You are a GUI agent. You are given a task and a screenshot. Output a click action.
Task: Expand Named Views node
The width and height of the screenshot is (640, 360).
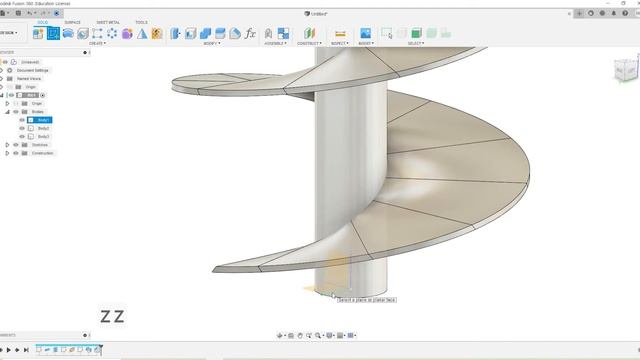(x=2, y=78)
